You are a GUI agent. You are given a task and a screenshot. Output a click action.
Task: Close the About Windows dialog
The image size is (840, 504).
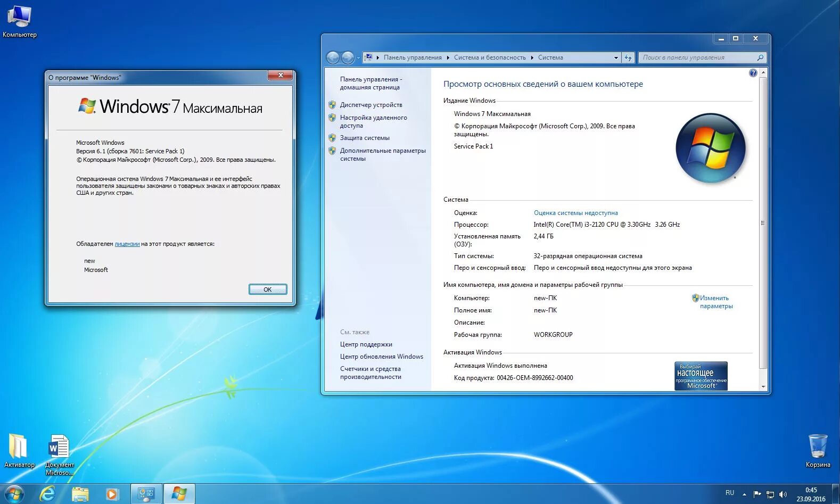click(281, 75)
